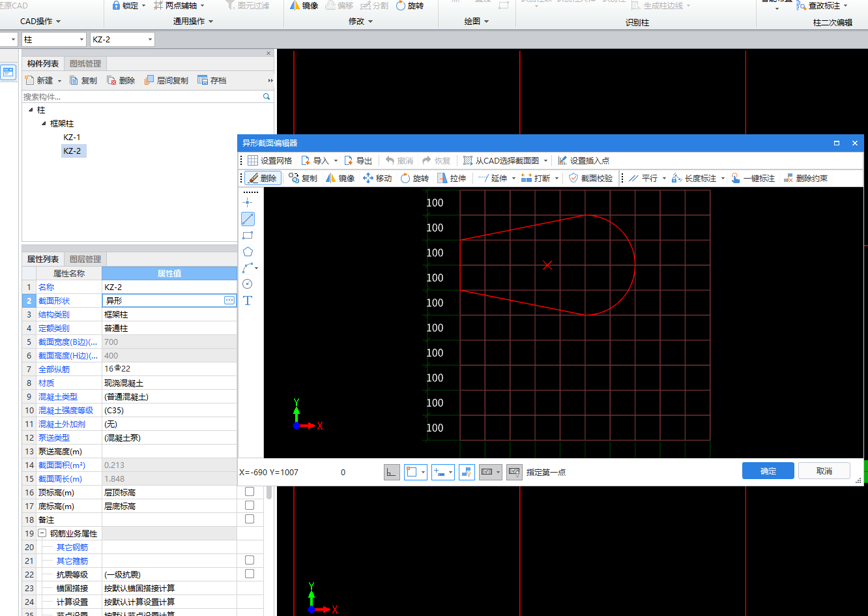Select the 构件列表 tab

(x=43, y=63)
